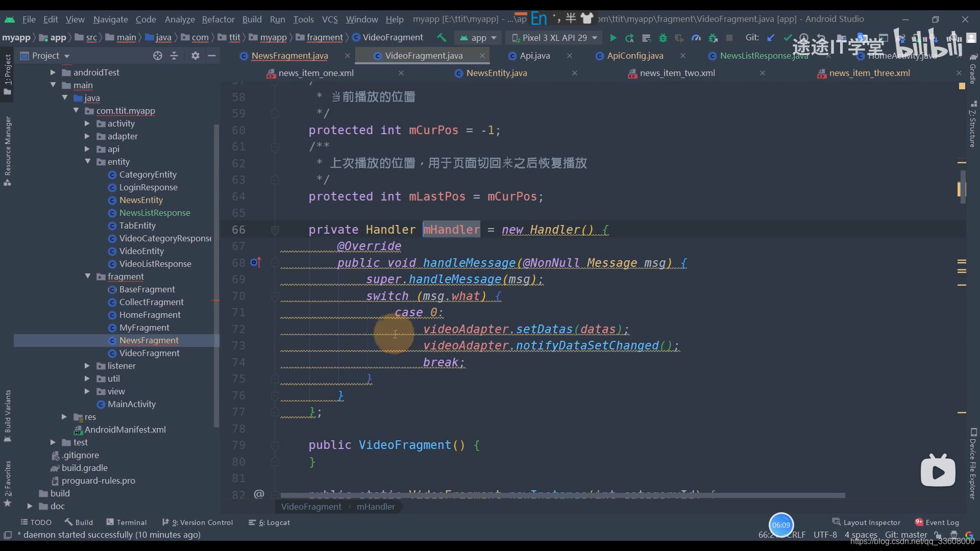Fold the mHandler block on line 66
Screen dimensions: 980x551
(275, 230)
